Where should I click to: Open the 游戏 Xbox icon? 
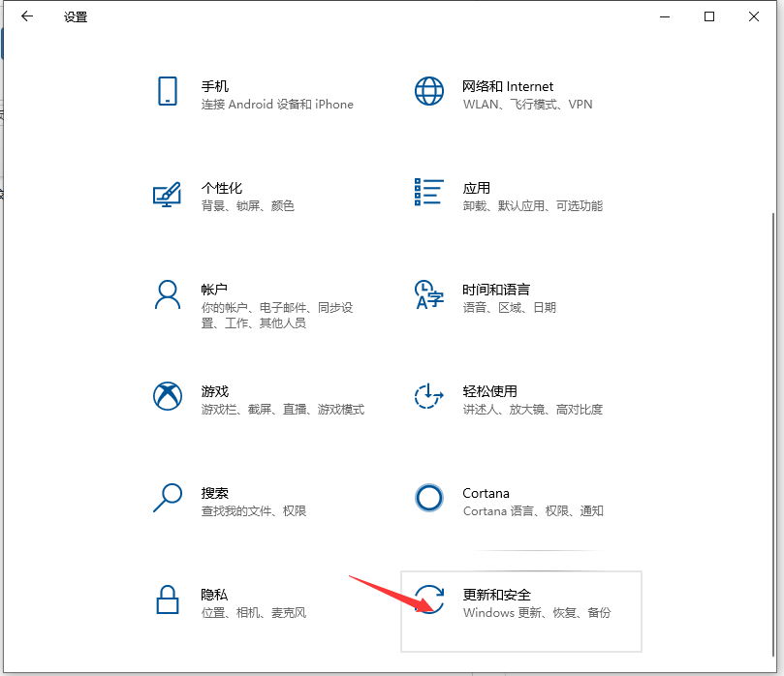tap(169, 397)
